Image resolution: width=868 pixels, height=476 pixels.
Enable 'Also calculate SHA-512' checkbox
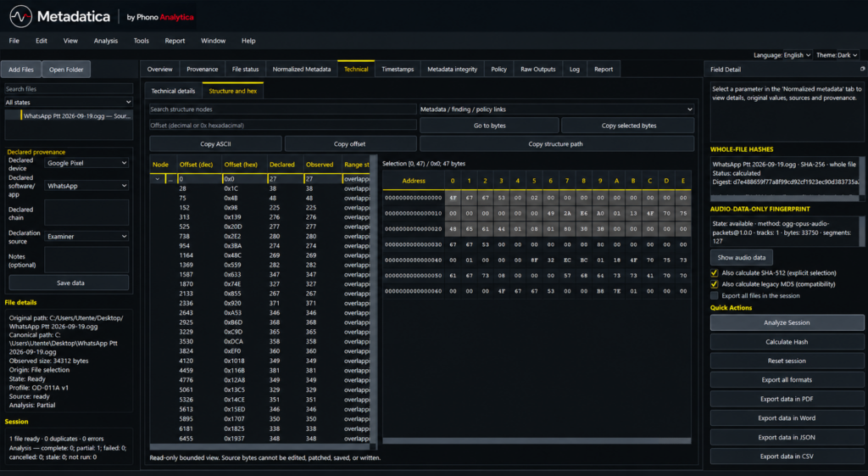(714, 272)
